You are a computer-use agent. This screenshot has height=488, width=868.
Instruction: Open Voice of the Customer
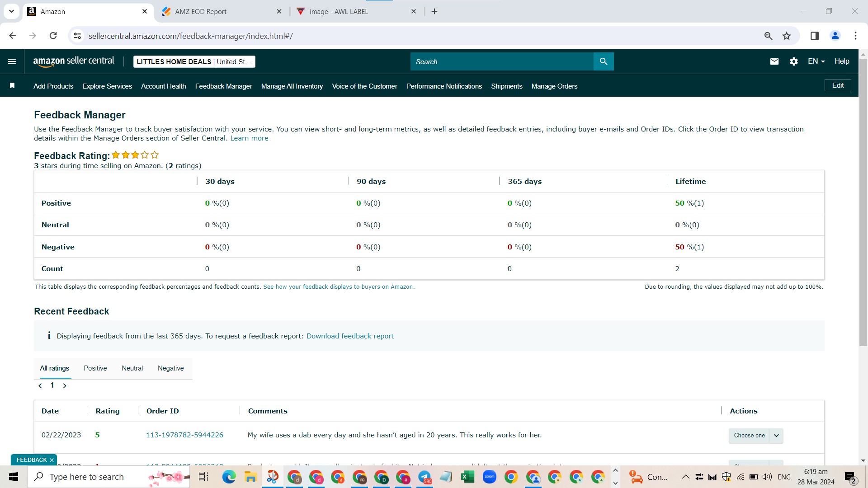pos(365,86)
